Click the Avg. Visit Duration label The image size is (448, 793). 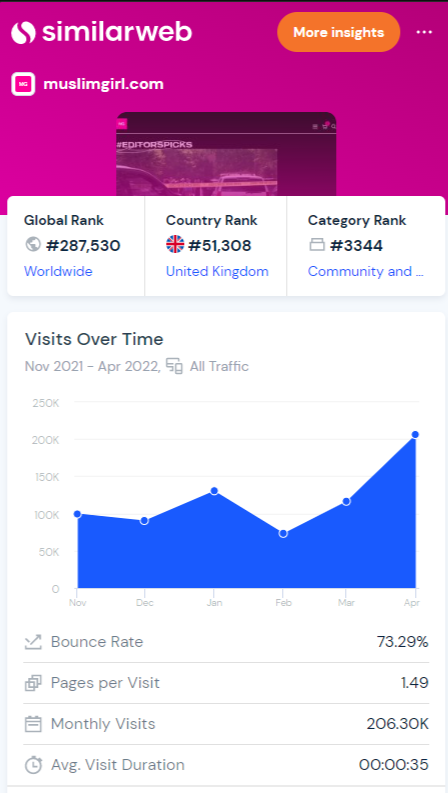[x=118, y=765]
